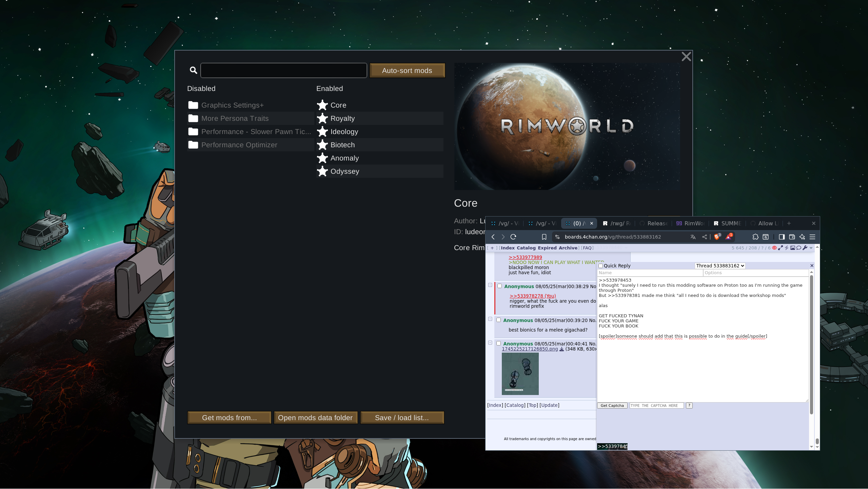868x489 pixels.
Task: Open the Catalog link in the header
Action: click(x=526, y=248)
